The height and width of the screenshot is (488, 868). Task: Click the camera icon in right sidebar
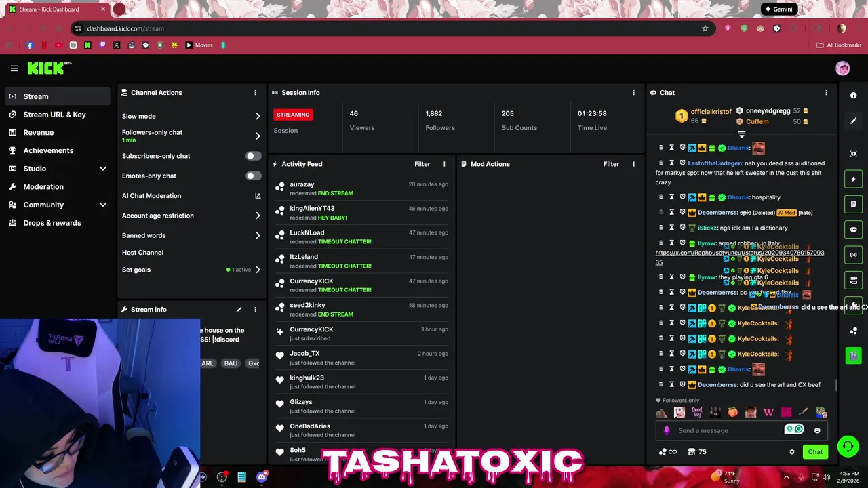tap(853, 280)
